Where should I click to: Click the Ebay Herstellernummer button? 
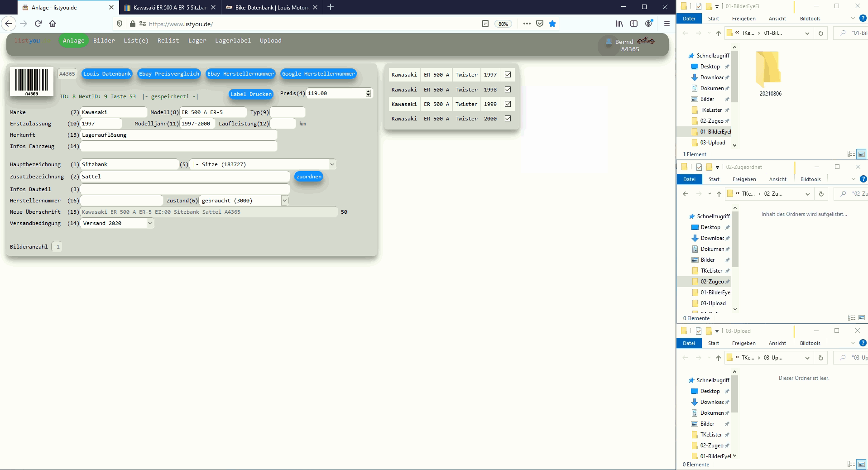240,74
